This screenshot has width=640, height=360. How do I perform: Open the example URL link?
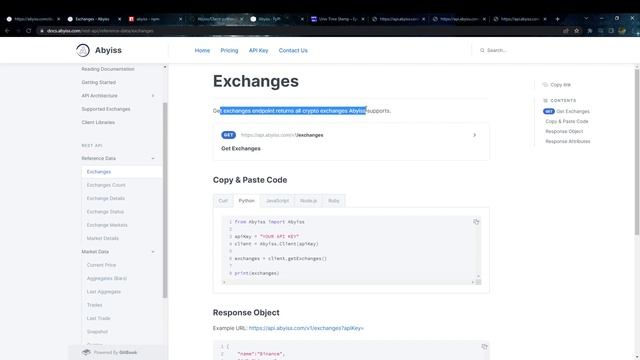coord(306,328)
